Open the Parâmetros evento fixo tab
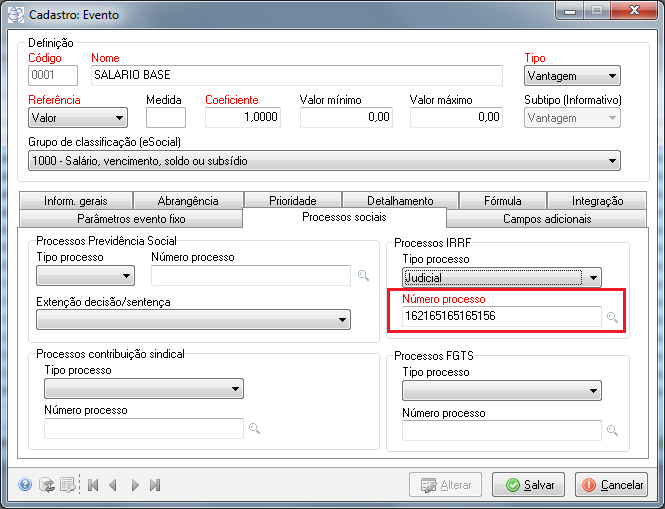The image size is (665, 509). pos(131,218)
